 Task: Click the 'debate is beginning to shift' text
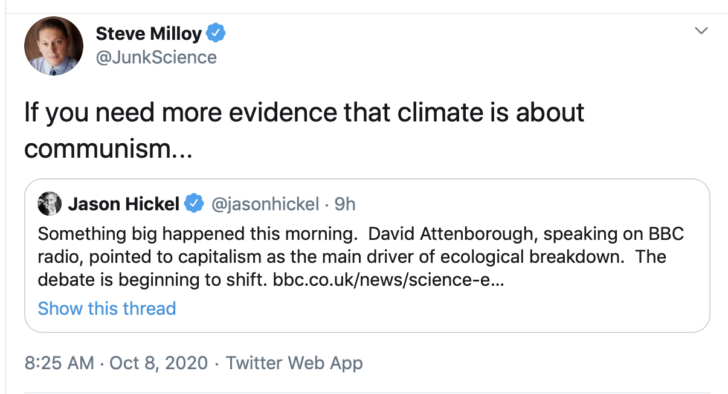pos(152,280)
